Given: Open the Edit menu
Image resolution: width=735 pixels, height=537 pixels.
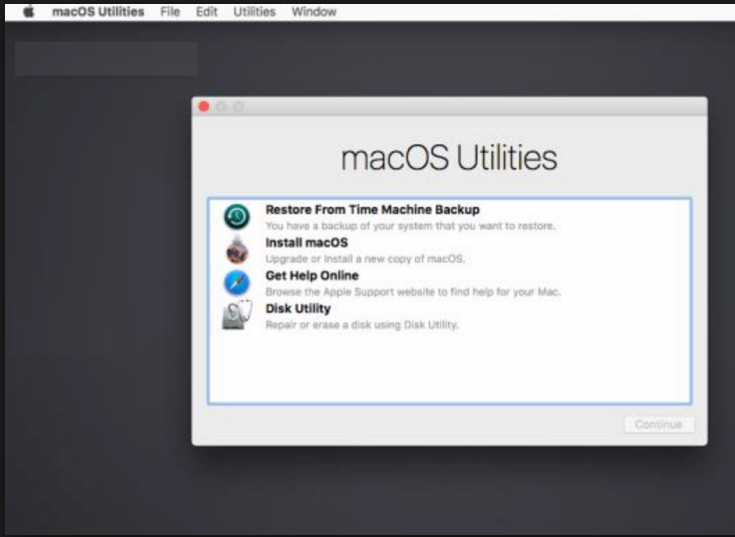Looking at the screenshot, I should [x=207, y=12].
